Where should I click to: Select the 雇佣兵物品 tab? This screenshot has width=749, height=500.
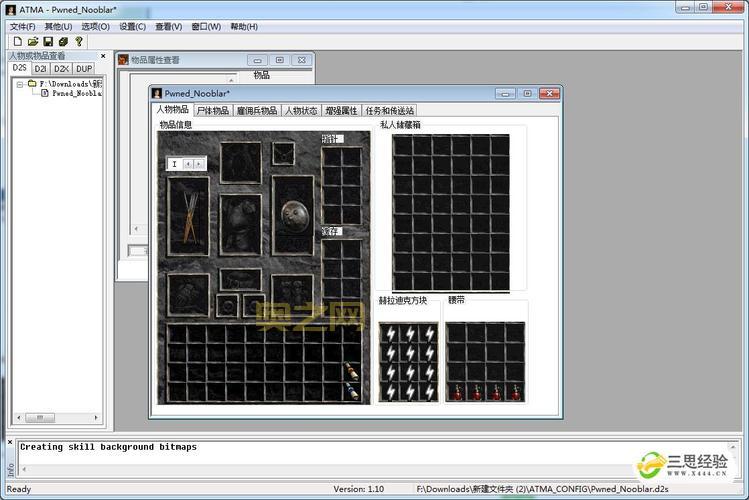[257, 111]
